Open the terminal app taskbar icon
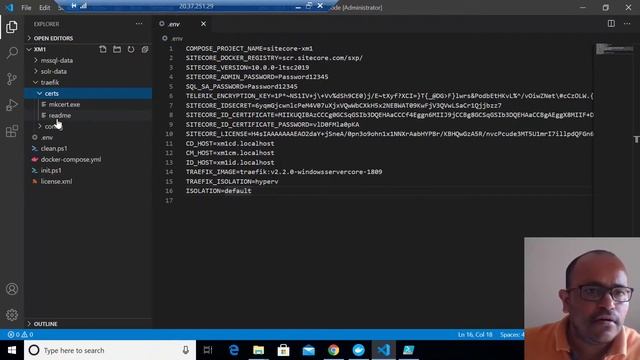 click(x=409, y=350)
